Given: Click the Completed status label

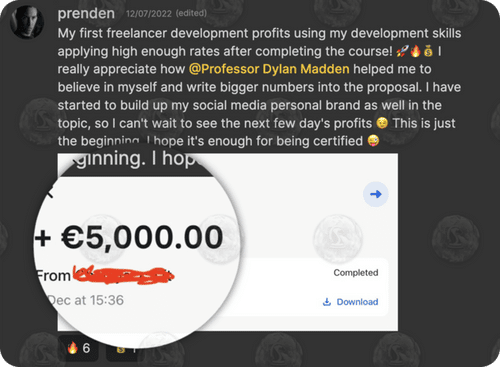Looking at the screenshot, I should tap(356, 273).
